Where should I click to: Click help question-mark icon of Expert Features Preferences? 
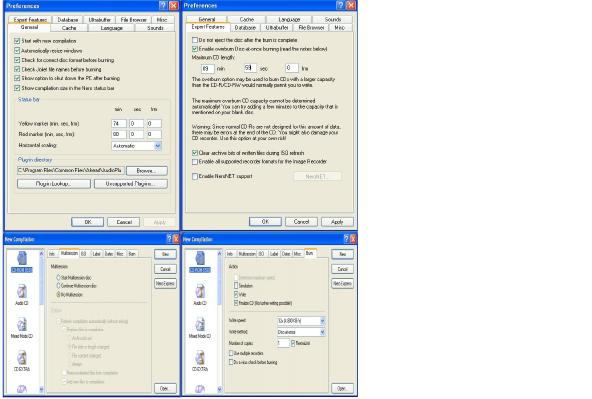click(341, 5)
